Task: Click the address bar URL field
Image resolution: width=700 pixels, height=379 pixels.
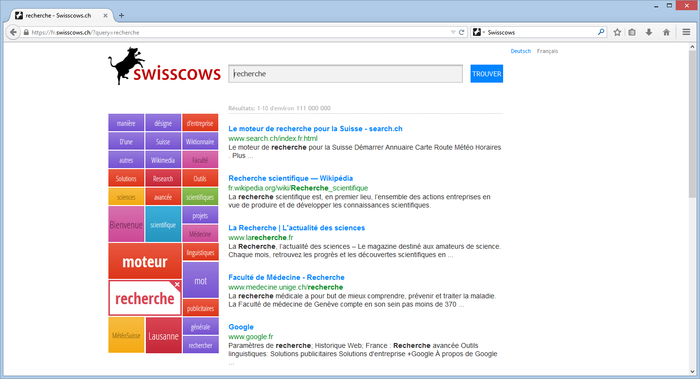Action: point(237,32)
